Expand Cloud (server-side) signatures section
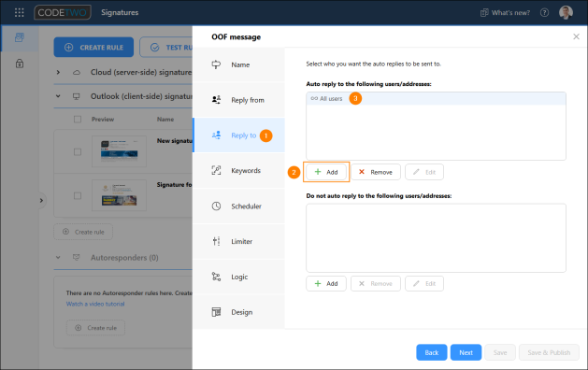Image resolution: width=588 pixels, height=370 pixels. tap(58, 72)
